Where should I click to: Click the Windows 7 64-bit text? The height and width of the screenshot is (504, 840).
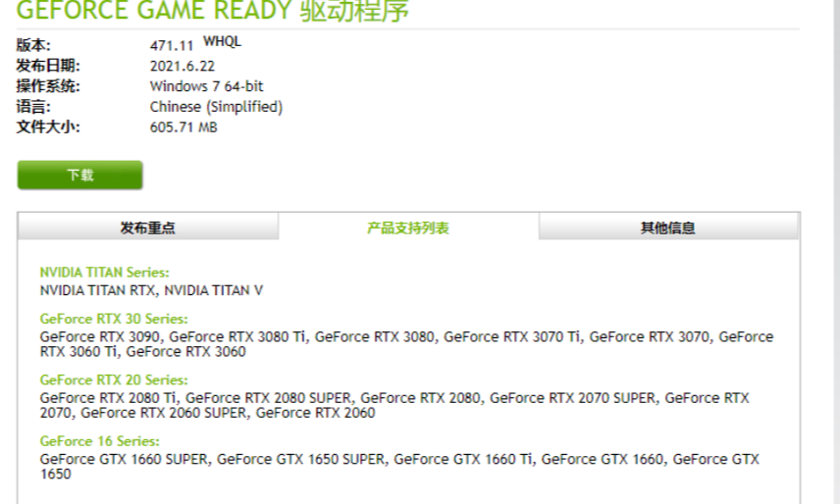pyautogui.click(x=206, y=86)
